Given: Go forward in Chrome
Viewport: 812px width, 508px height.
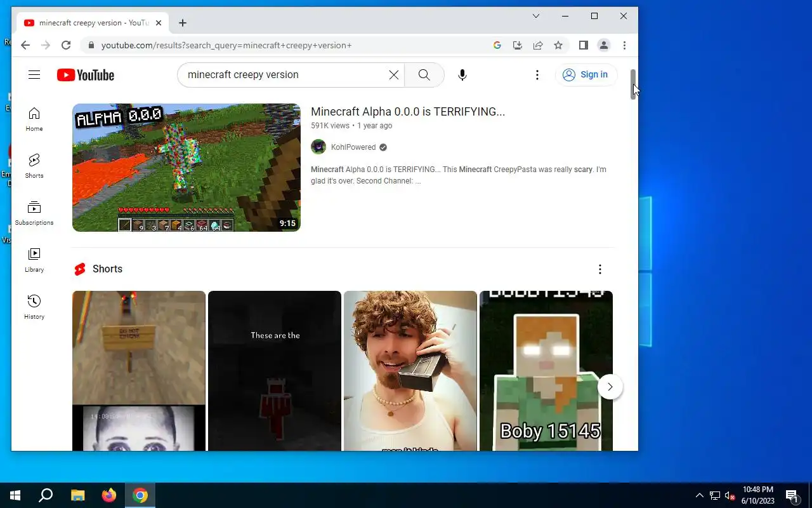Looking at the screenshot, I should coord(46,45).
